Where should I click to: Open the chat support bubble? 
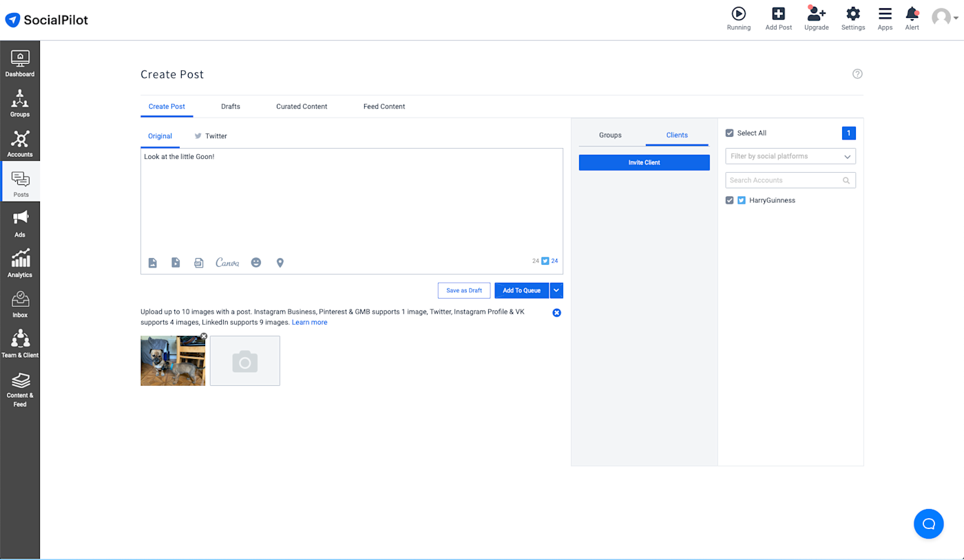(x=928, y=524)
